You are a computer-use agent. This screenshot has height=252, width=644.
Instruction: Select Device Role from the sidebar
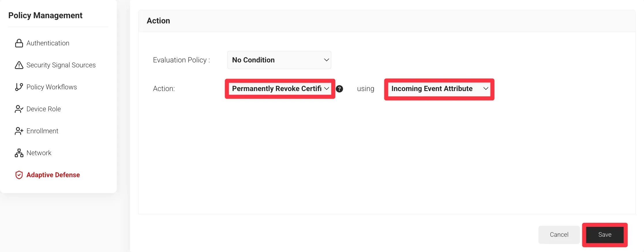point(44,109)
